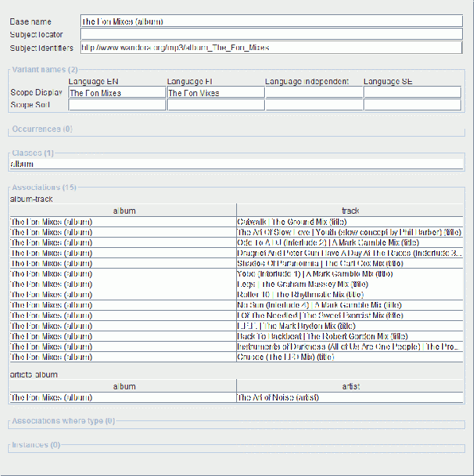
Task: Click the Base name input field
Action: coord(271,21)
